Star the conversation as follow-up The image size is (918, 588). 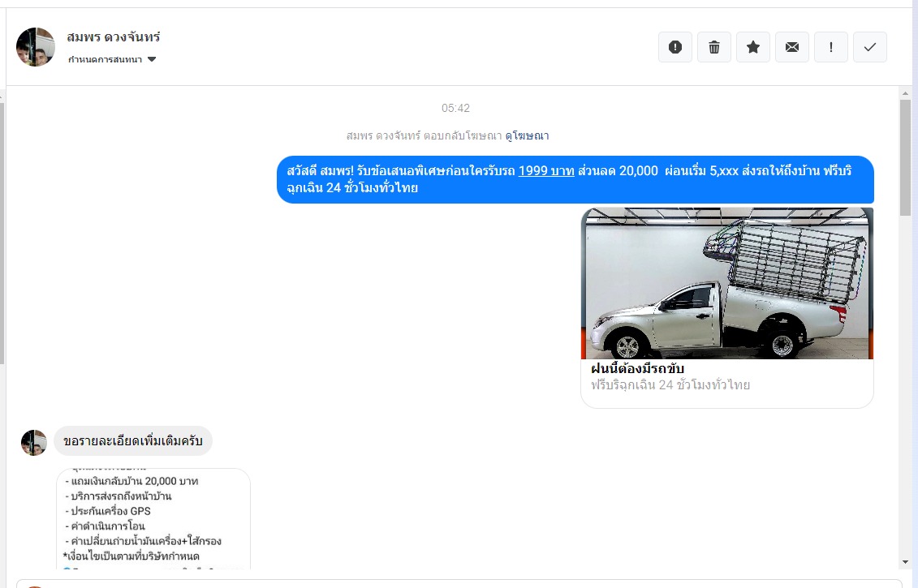click(753, 47)
